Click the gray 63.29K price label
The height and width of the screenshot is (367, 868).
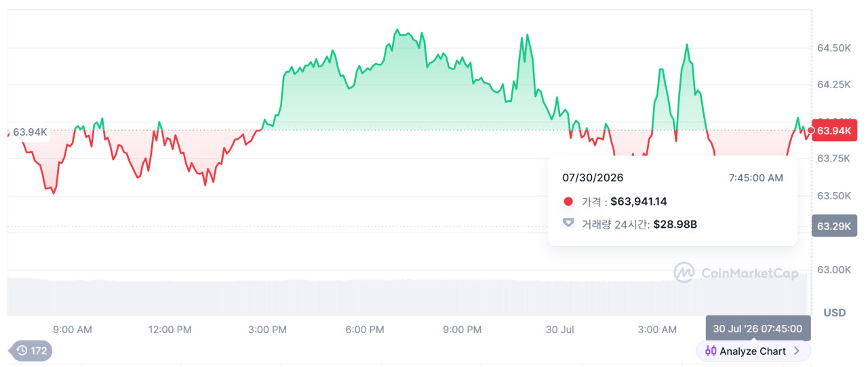[834, 226]
